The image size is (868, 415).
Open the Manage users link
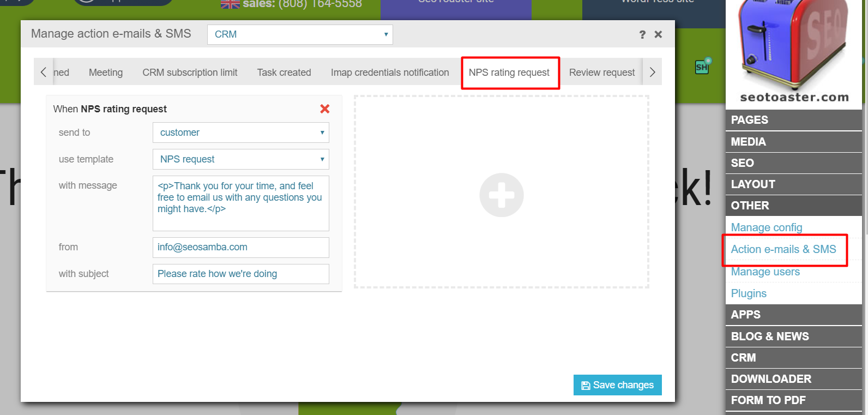[x=765, y=272]
